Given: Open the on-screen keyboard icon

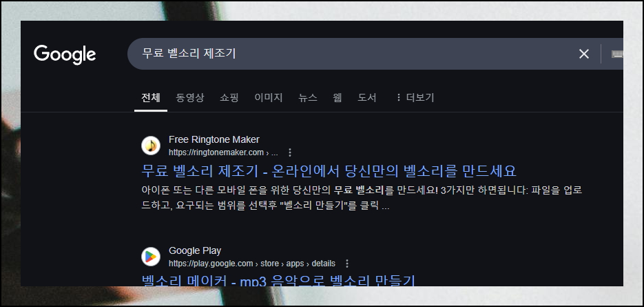Looking at the screenshot, I should (617, 54).
